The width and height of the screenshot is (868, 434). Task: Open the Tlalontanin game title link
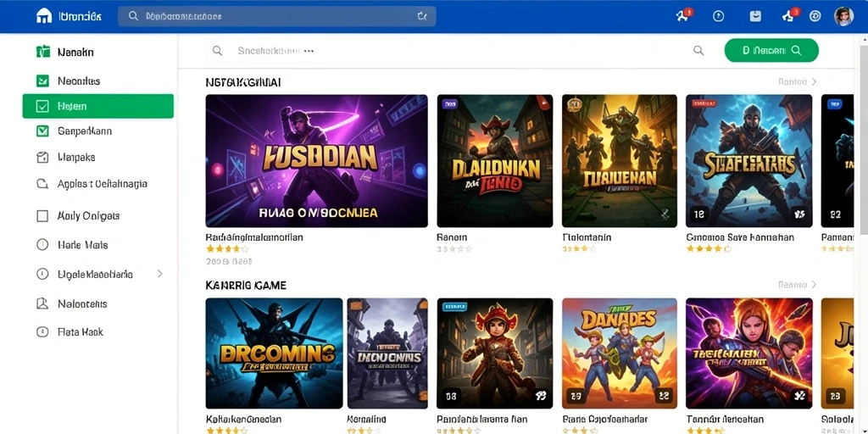tap(587, 237)
